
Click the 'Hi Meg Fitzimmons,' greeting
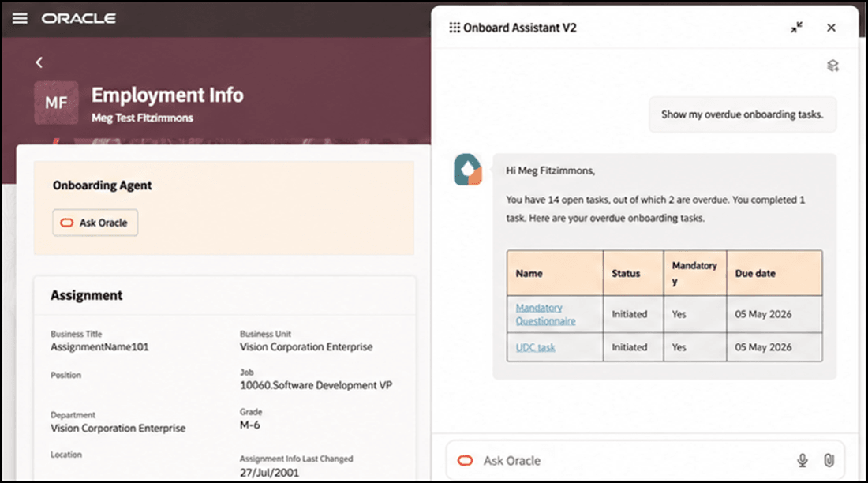tap(550, 170)
